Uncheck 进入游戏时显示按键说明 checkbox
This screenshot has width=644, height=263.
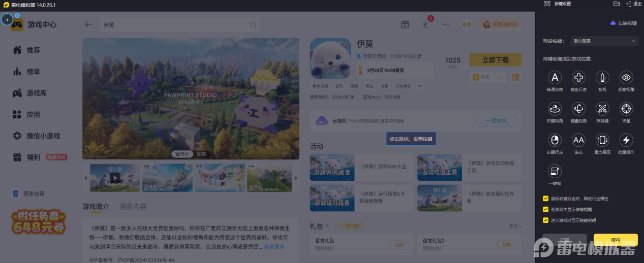pos(545,220)
